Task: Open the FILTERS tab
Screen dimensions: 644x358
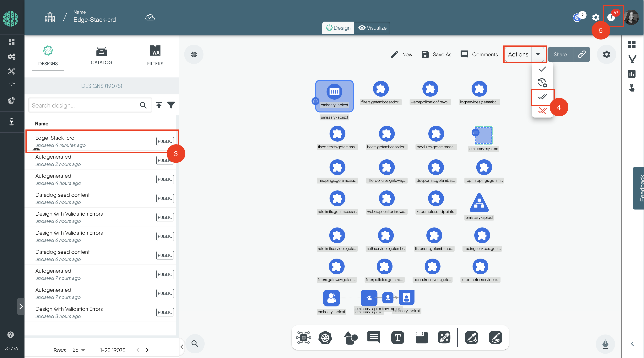Action: (155, 56)
